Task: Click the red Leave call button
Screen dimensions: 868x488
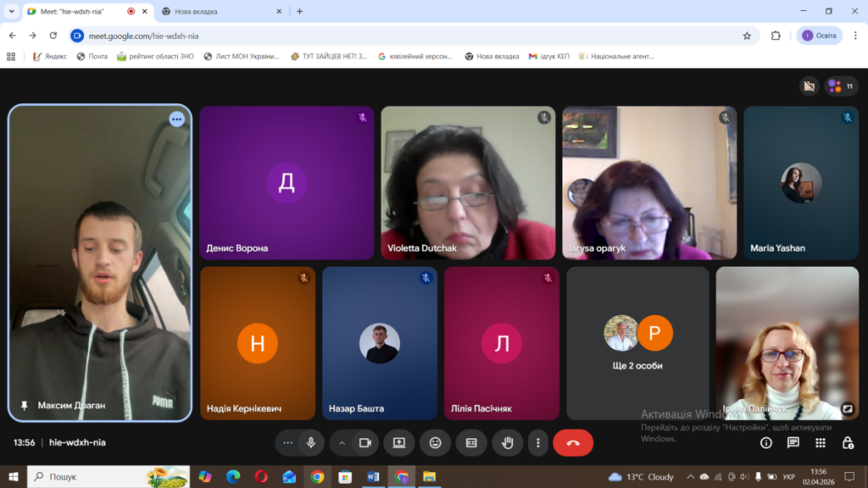Action: coord(573,442)
